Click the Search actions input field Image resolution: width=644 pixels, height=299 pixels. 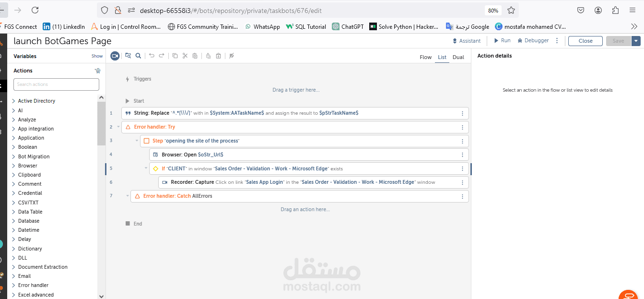56,84
